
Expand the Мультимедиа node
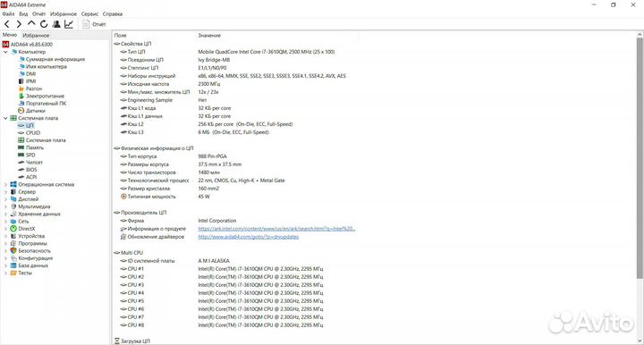click(x=5, y=206)
